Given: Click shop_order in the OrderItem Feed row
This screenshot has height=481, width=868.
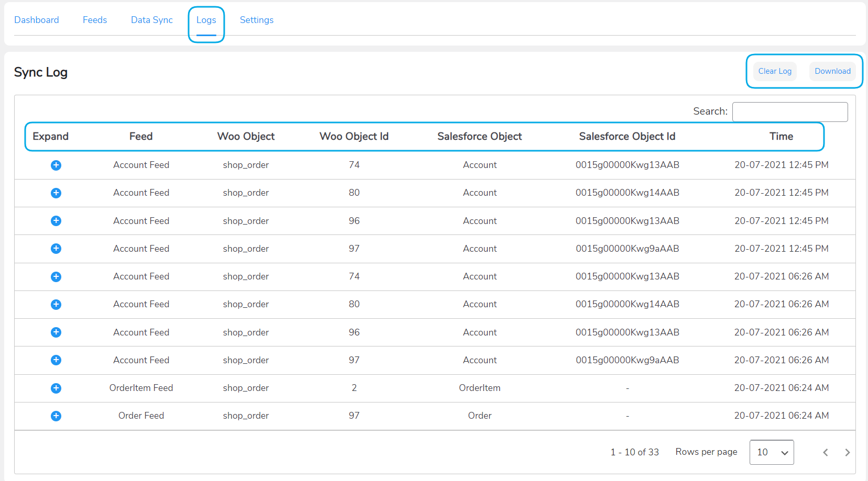Looking at the screenshot, I should (246, 388).
